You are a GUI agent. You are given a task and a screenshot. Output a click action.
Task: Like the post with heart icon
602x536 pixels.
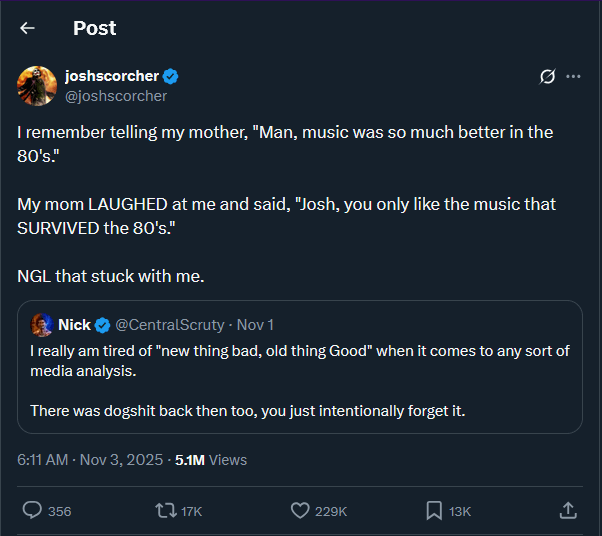click(300, 510)
